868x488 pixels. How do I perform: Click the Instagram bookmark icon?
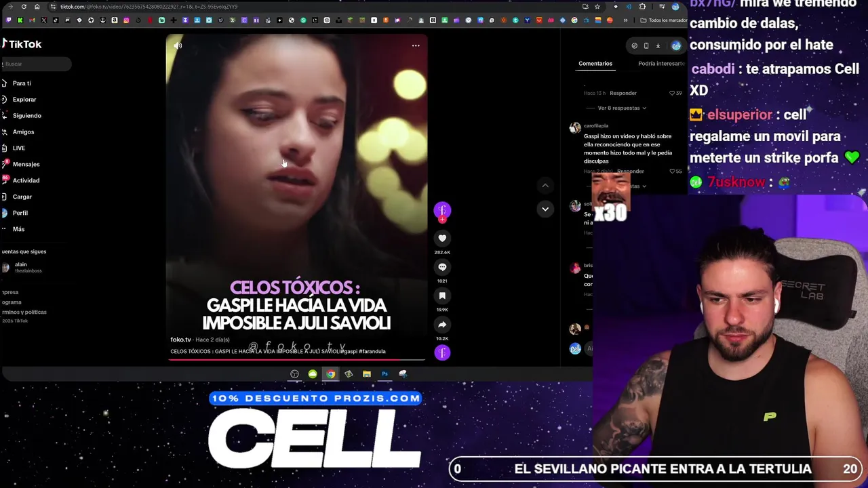tap(126, 20)
